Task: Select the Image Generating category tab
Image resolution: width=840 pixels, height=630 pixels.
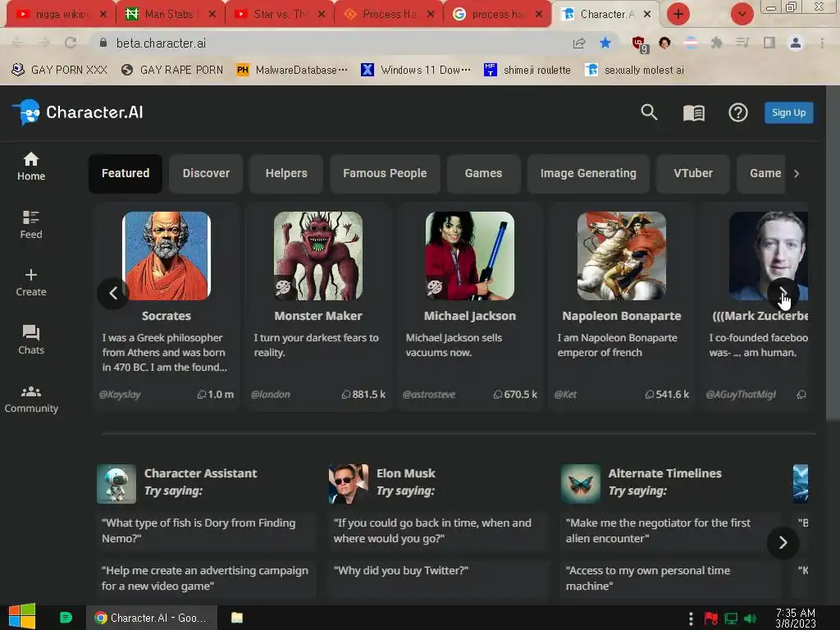Action: point(588,174)
